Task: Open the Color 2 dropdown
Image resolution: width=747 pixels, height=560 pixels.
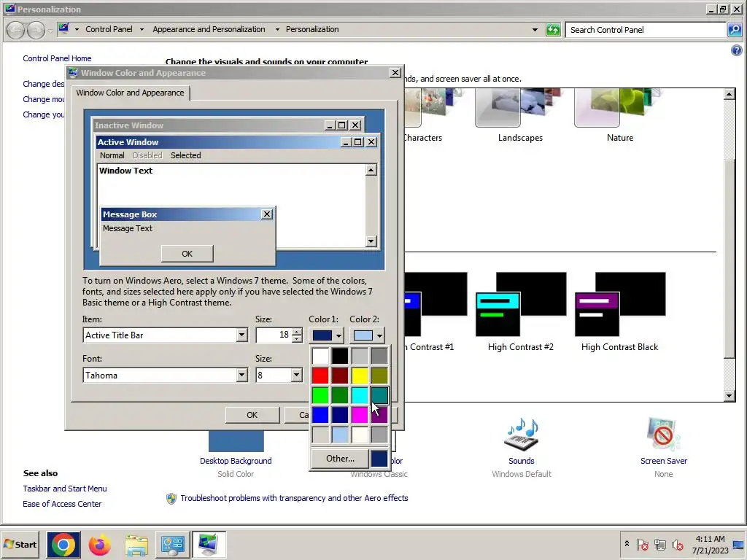Action: click(x=368, y=335)
